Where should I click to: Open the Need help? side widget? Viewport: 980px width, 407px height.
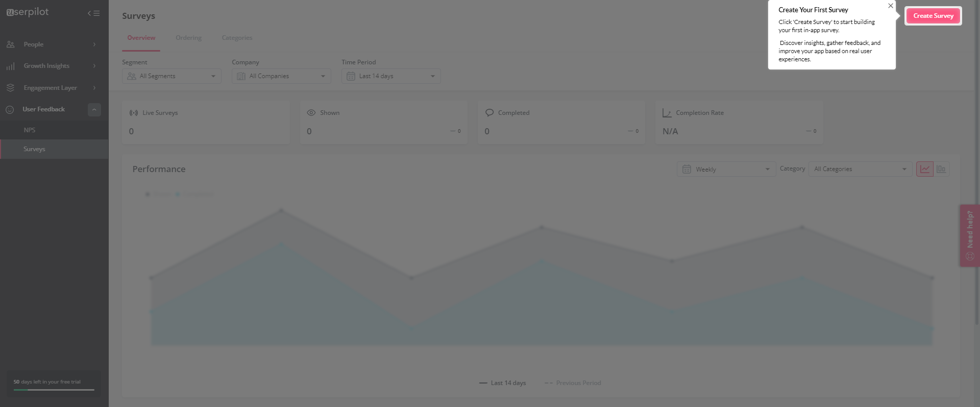click(969, 235)
